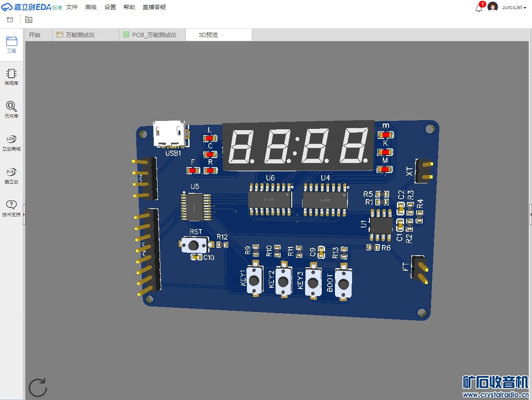
Task: Open the 工程 (Project) sidebar panel
Action: coord(11,44)
